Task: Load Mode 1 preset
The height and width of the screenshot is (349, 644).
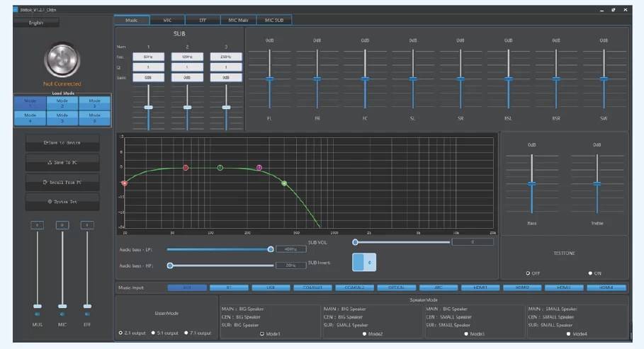Action: (x=30, y=103)
